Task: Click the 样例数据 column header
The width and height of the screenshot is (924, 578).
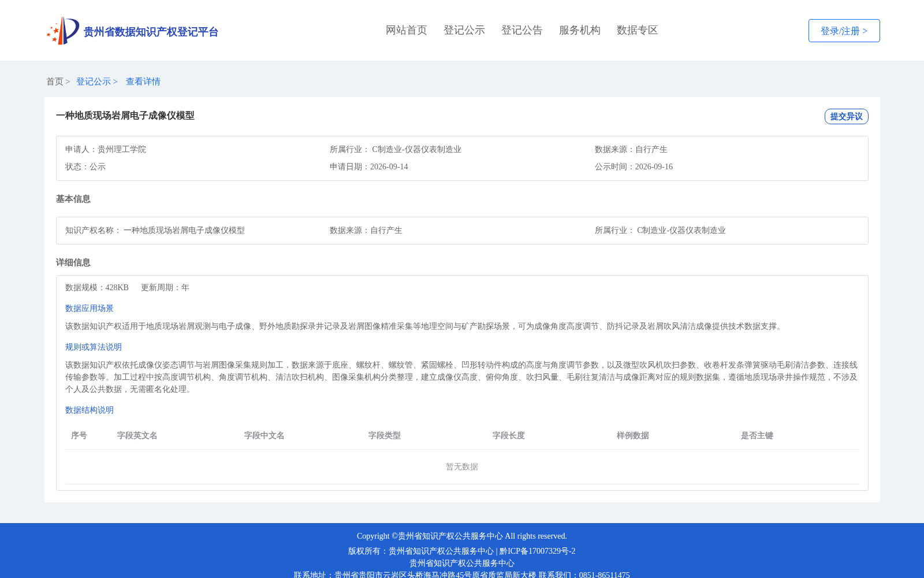Action: 633,435
